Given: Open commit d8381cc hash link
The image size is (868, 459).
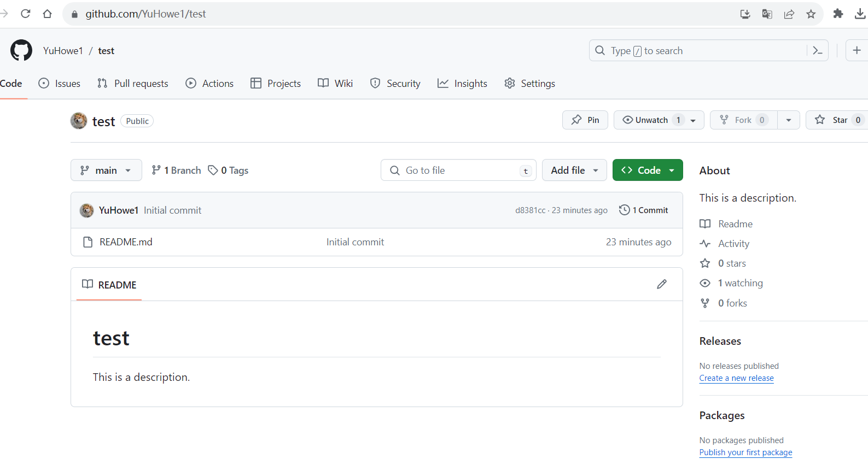Looking at the screenshot, I should 530,210.
